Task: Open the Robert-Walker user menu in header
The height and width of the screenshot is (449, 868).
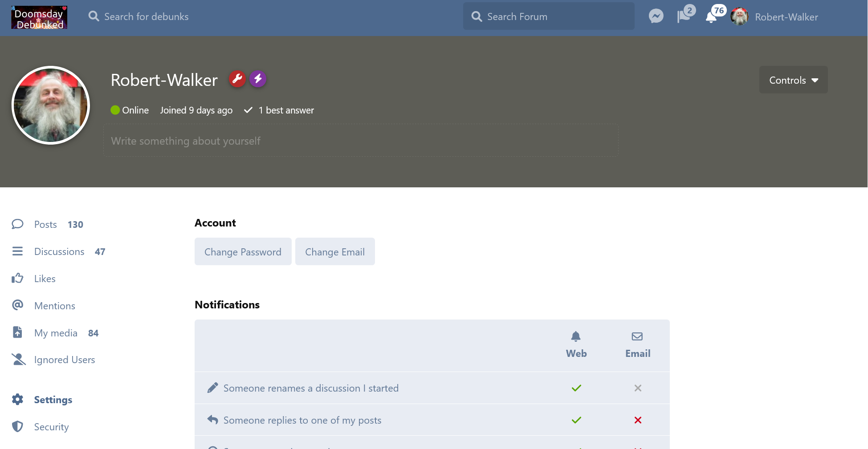Action: (774, 17)
